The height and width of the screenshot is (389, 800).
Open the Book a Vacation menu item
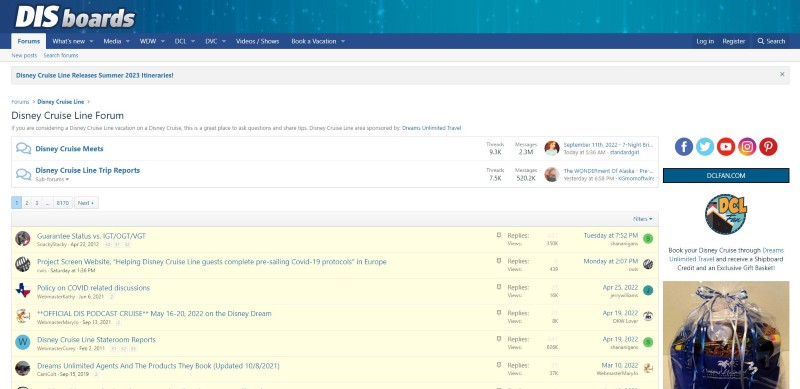314,41
